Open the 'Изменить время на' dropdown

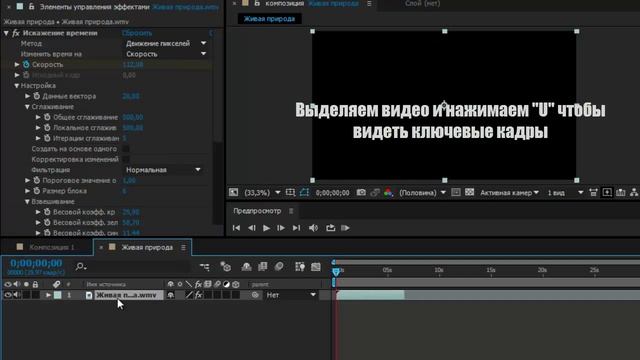pyautogui.click(x=166, y=54)
